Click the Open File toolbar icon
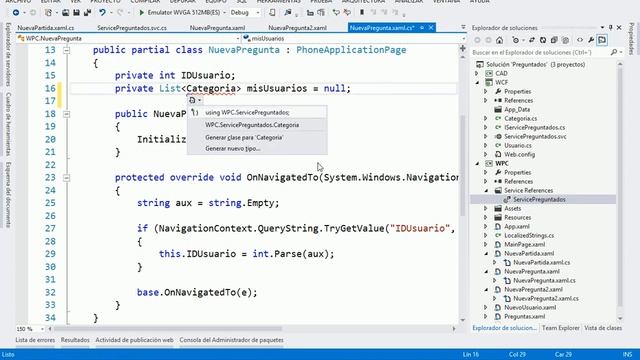Viewport: 640px width, 360px height. click(65, 13)
